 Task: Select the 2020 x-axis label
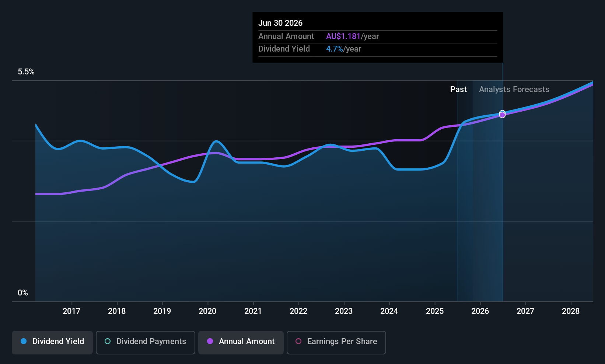pyautogui.click(x=207, y=311)
